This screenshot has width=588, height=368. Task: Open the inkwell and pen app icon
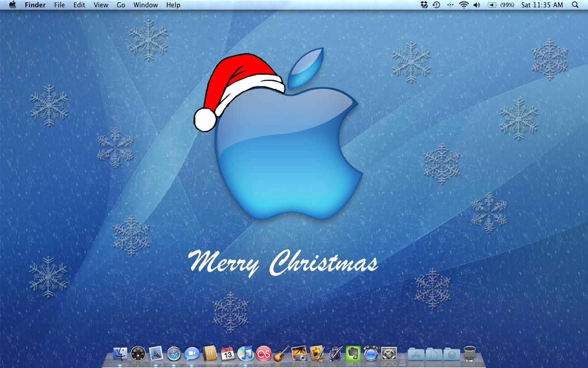tap(335, 353)
